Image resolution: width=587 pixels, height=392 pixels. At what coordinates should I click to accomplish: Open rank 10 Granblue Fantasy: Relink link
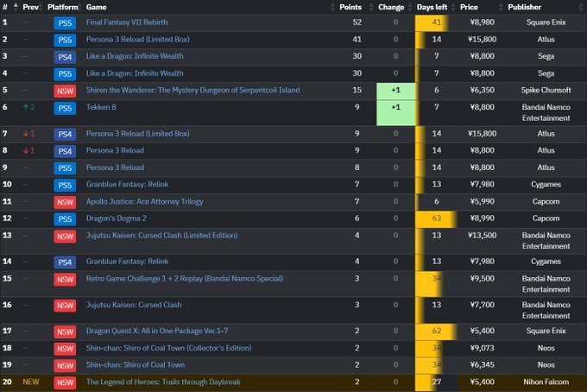click(127, 184)
